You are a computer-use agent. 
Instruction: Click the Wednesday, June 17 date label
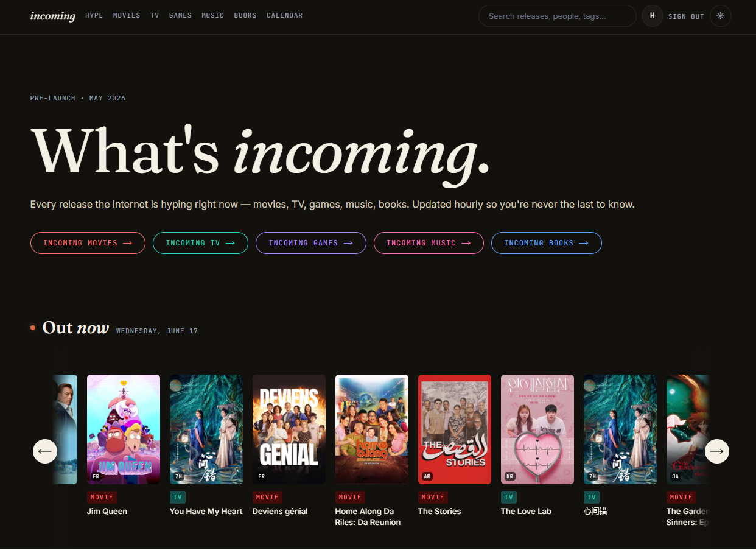click(x=157, y=331)
